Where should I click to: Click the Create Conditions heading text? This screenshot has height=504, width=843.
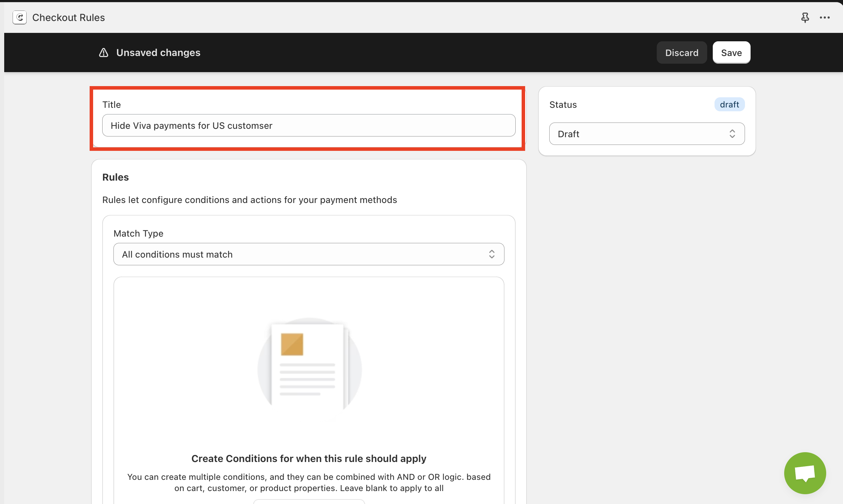point(308,458)
